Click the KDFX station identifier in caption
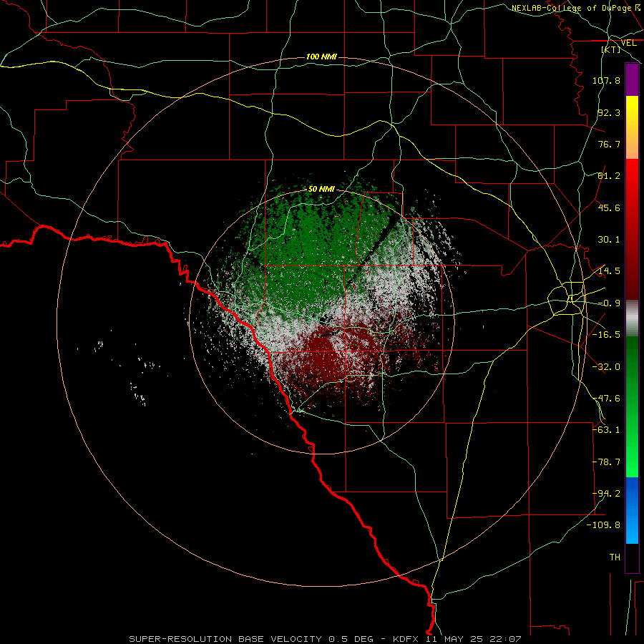644x644 pixels. 406,639
